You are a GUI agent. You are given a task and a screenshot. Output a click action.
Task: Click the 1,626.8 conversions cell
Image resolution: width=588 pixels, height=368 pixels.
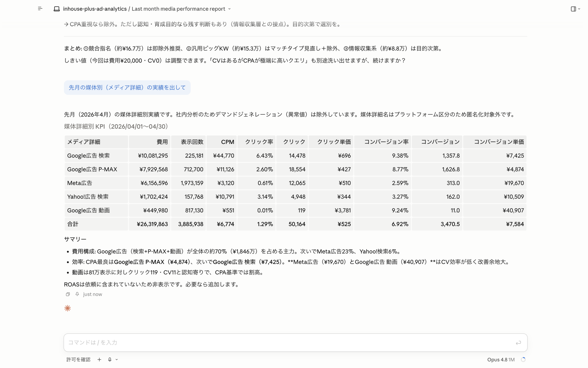[437, 169]
